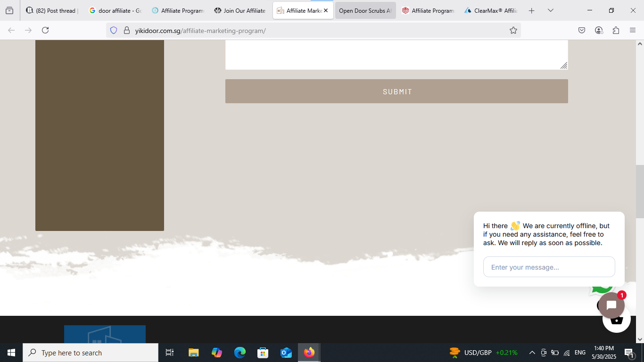This screenshot has width=644, height=362.
Task: Save page to Pocket
Action: 582,30
